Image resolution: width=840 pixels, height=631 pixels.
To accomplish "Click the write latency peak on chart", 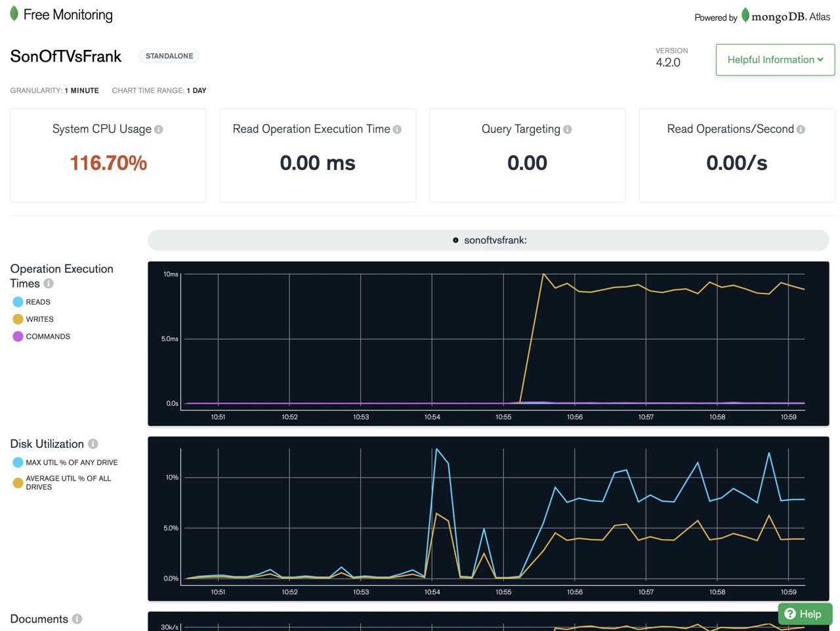I will (x=543, y=274).
